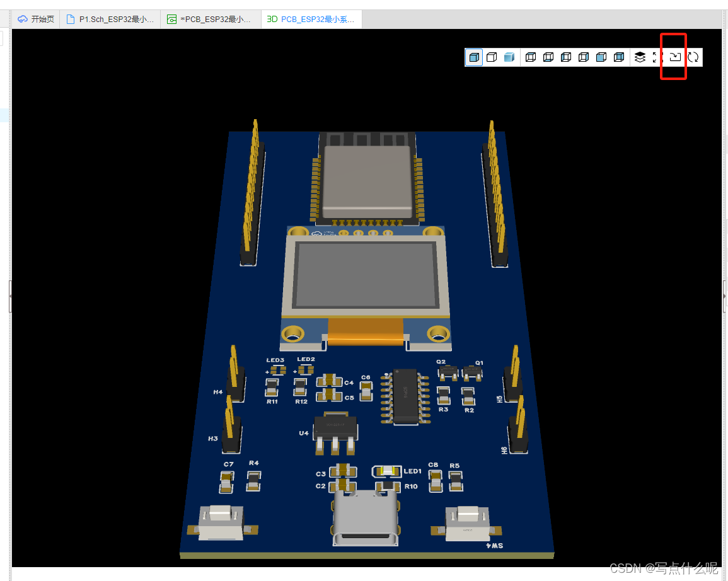This screenshot has height=581, width=728.
Task: Switch to right view cube icon
Action: pos(584,57)
